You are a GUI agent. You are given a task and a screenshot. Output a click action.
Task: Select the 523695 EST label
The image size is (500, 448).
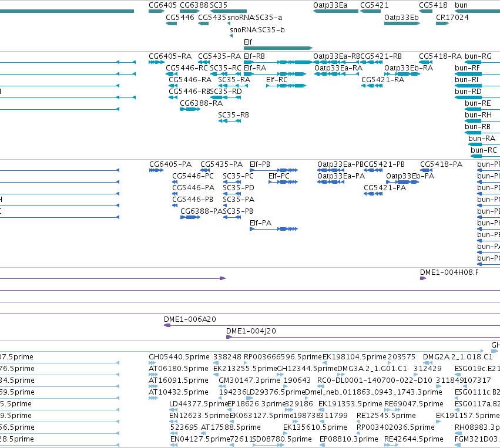pyautogui.click(x=184, y=427)
